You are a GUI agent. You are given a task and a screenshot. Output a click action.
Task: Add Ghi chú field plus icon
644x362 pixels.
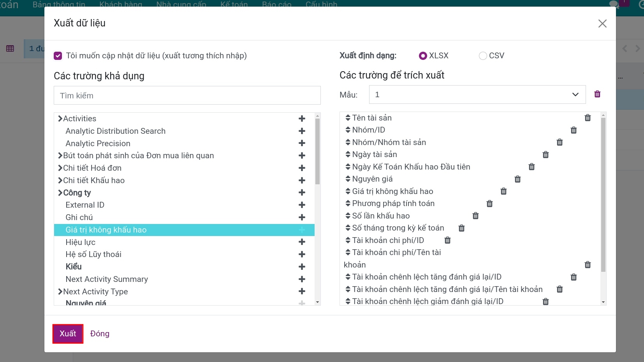(302, 217)
